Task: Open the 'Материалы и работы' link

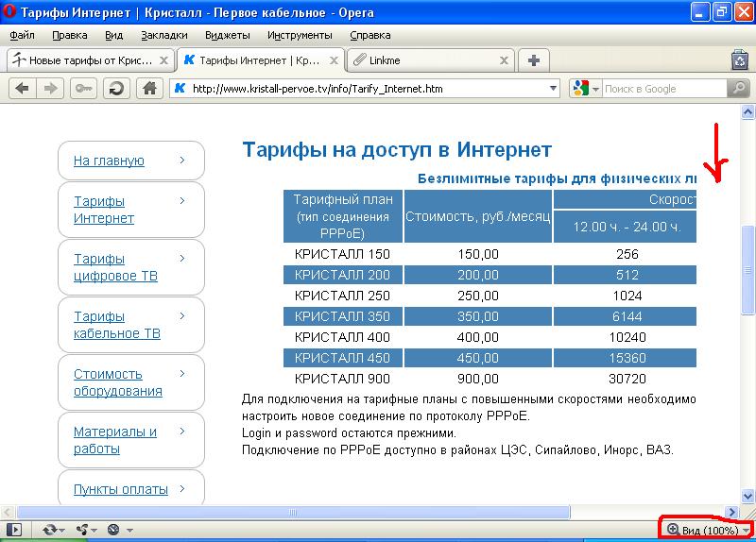Action: click(115, 440)
